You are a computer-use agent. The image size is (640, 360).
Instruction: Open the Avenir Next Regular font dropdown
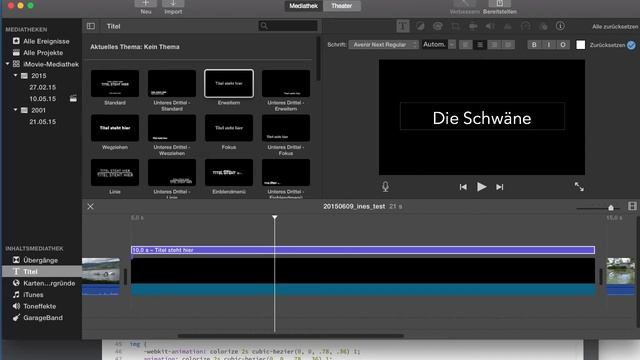[x=384, y=44]
